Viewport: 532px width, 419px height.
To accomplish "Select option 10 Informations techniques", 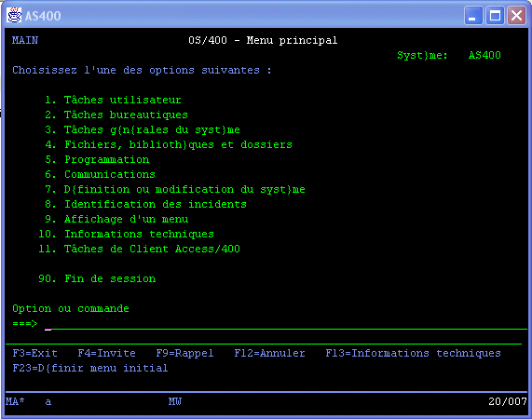I will pyautogui.click(x=126, y=235).
